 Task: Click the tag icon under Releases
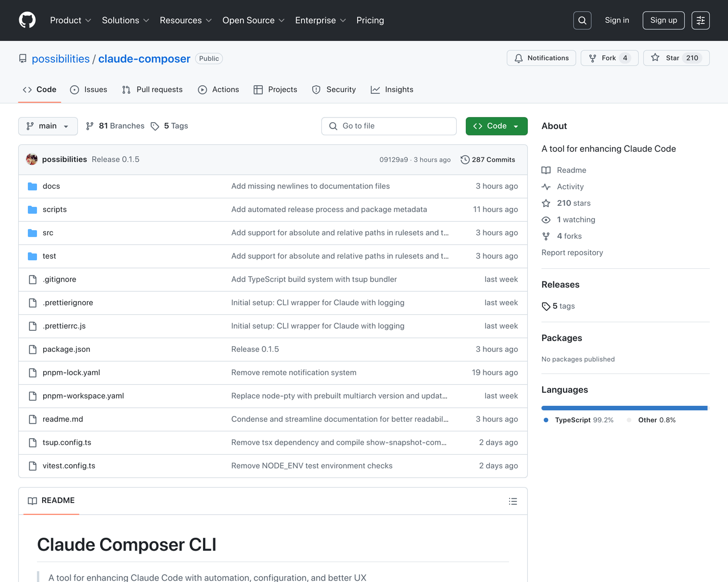(546, 306)
